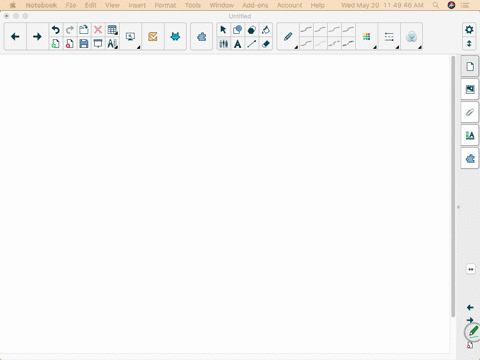Click the page vertical scrollbar

pos(453,187)
